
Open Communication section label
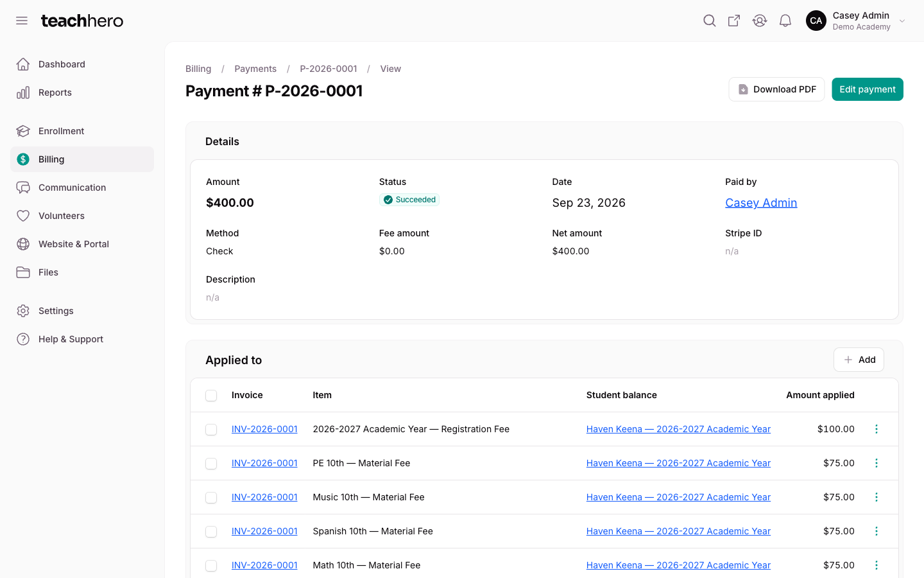pos(73,188)
